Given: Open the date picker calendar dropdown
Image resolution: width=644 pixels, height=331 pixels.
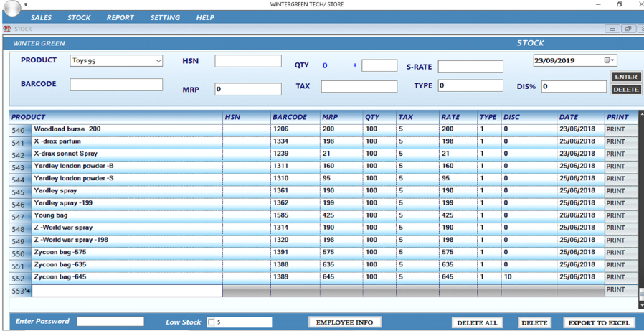Looking at the screenshot, I should point(610,60).
